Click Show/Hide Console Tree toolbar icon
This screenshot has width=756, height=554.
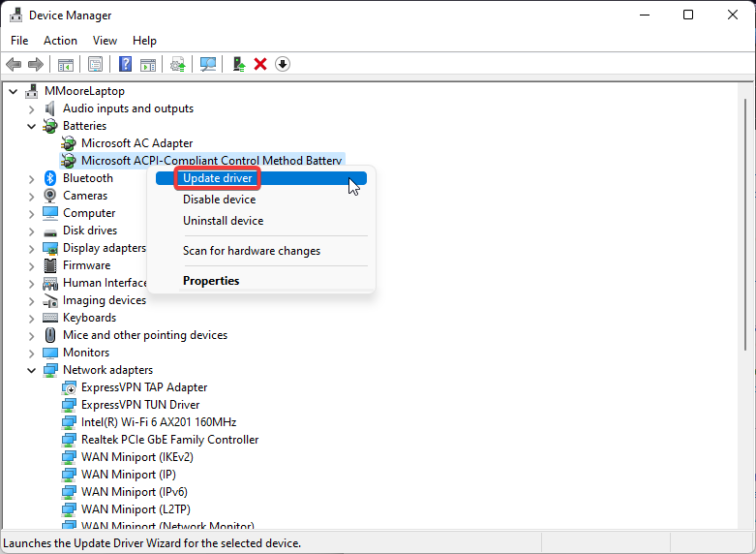tap(66, 64)
